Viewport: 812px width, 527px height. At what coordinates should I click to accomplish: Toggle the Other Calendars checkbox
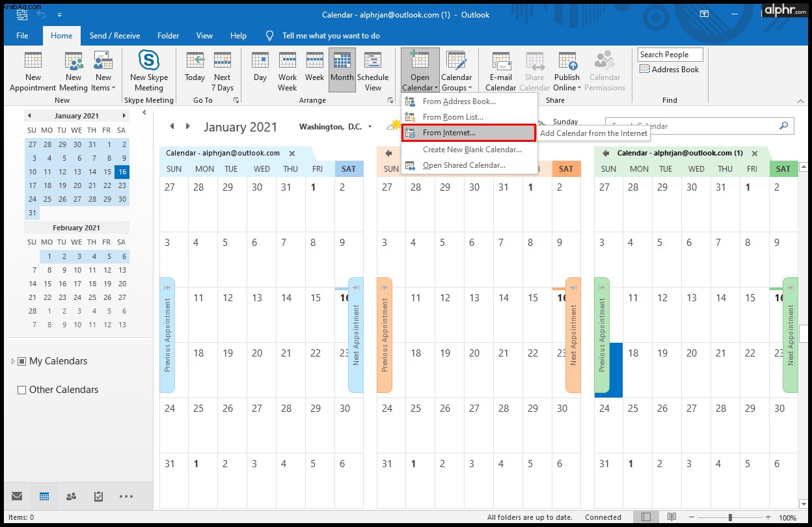(x=21, y=390)
